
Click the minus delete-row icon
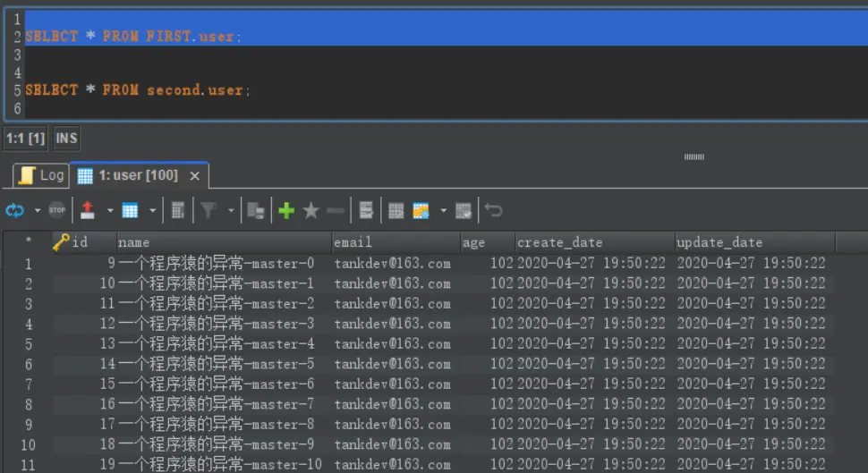336,211
